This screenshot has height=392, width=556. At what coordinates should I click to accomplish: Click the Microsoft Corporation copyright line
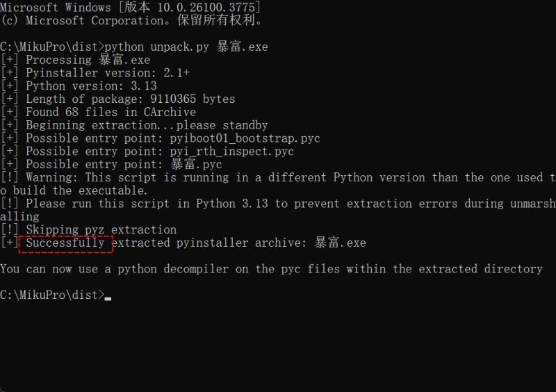click(x=132, y=21)
